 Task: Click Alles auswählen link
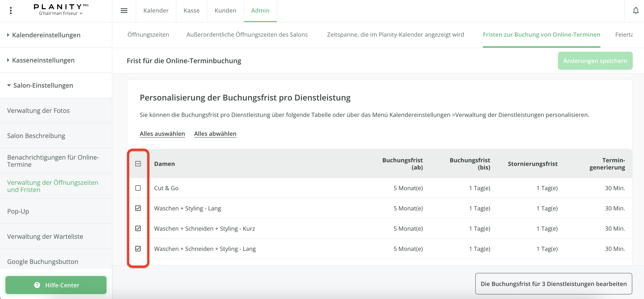pos(162,134)
